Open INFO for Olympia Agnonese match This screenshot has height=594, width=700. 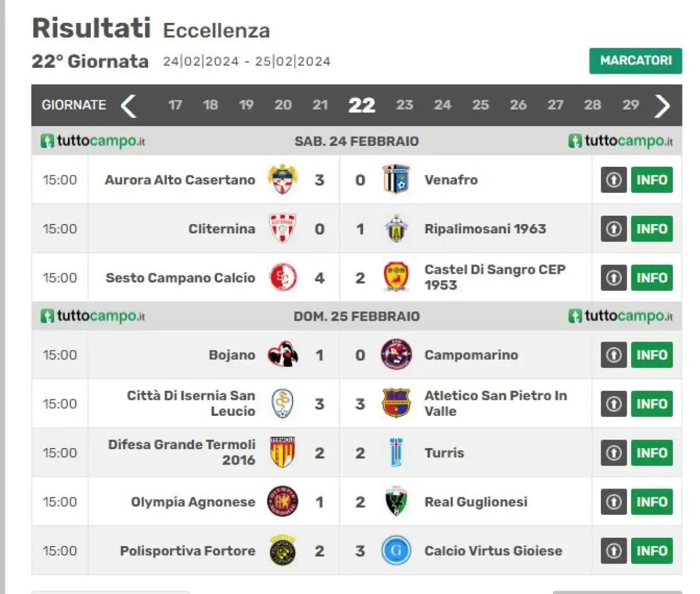(x=652, y=502)
